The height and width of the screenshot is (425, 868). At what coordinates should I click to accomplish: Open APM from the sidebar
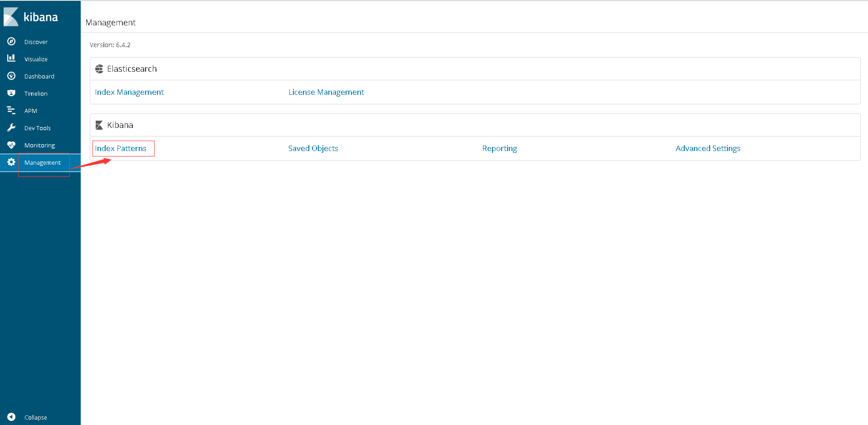[x=31, y=111]
